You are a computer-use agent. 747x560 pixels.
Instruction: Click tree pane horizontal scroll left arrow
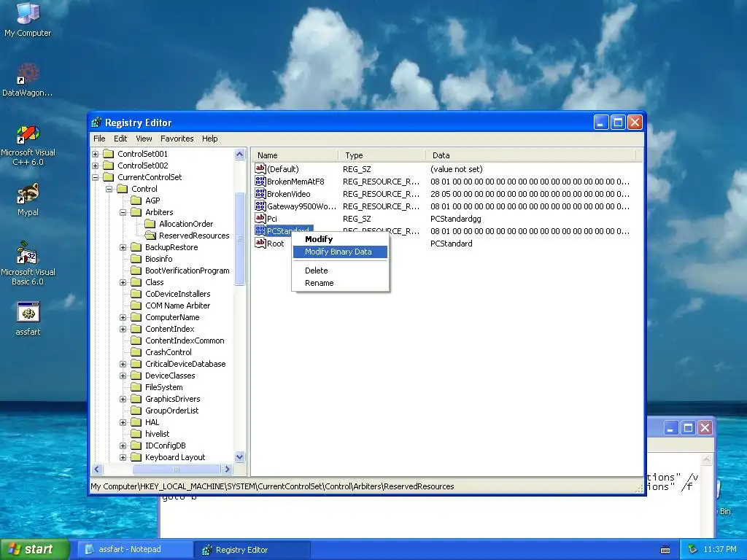point(97,469)
